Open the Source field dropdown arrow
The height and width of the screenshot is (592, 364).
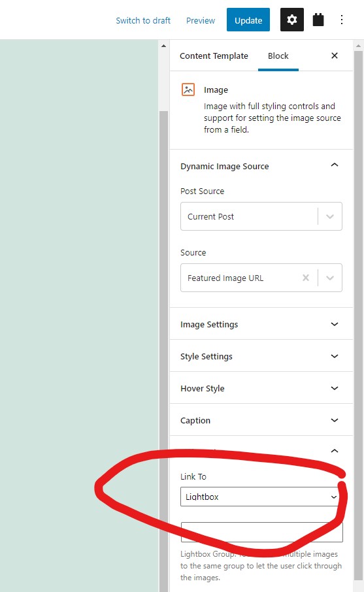[330, 278]
